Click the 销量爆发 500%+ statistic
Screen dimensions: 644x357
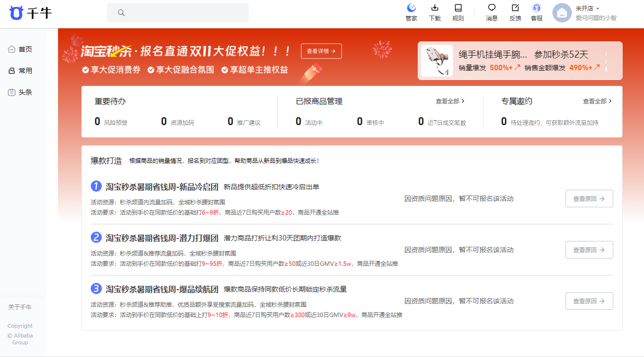pyautogui.click(x=489, y=68)
